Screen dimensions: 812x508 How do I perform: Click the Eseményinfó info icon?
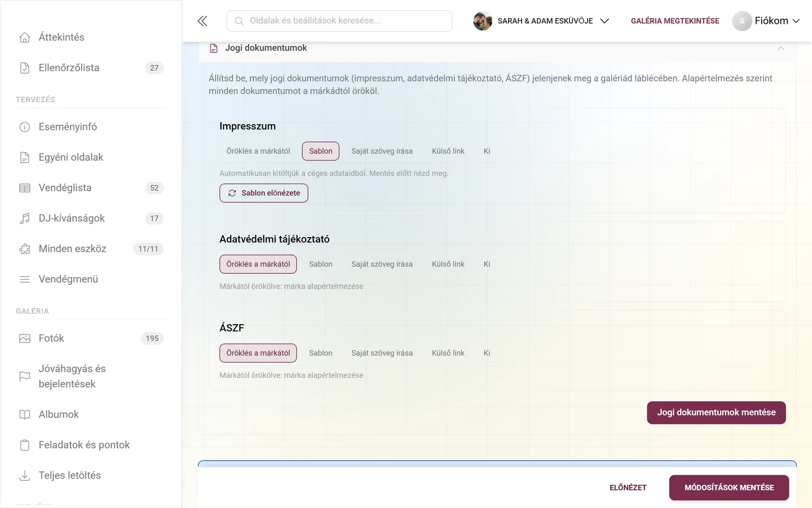[x=25, y=127]
